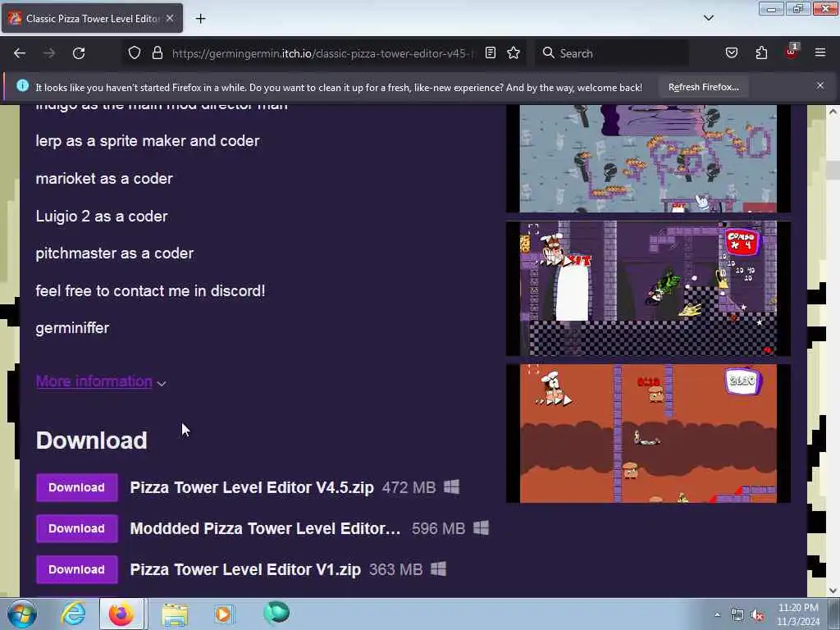Click into the Search box
The image size is (840, 630).
(612, 53)
